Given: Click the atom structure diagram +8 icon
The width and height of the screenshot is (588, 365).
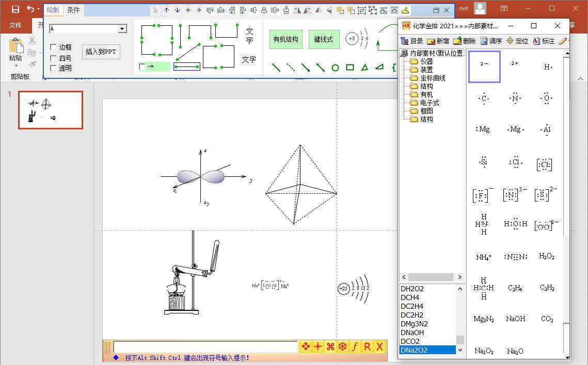Looking at the screenshot, I should pyautogui.click(x=357, y=39).
